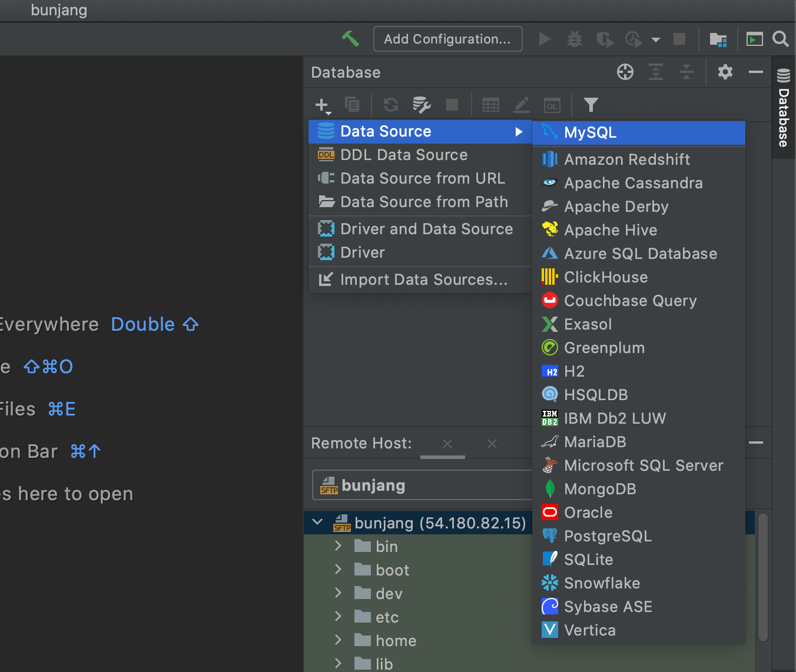Click the Edit pencil icon in Database toolbar
This screenshot has width=796, height=672.
[x=522, y=105]
